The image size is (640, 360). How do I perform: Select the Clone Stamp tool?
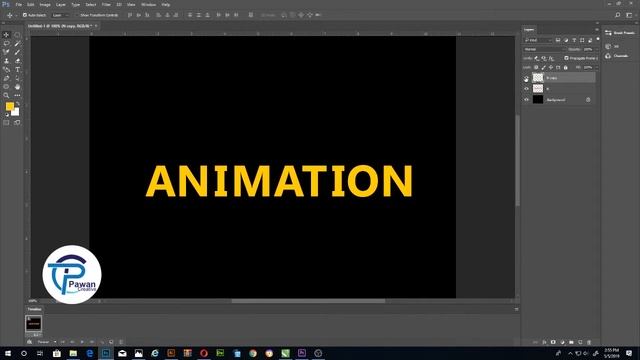pyautogui.click(x=6, y=61)
